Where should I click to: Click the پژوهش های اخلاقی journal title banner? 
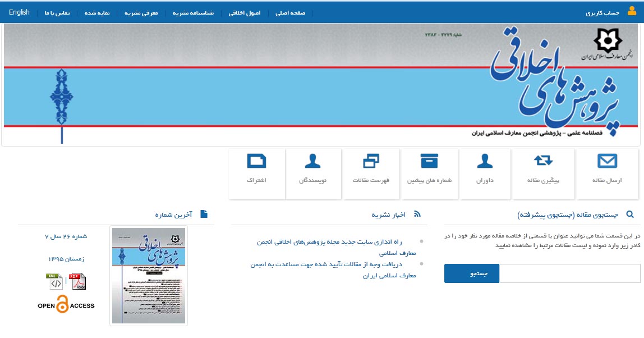554,82
